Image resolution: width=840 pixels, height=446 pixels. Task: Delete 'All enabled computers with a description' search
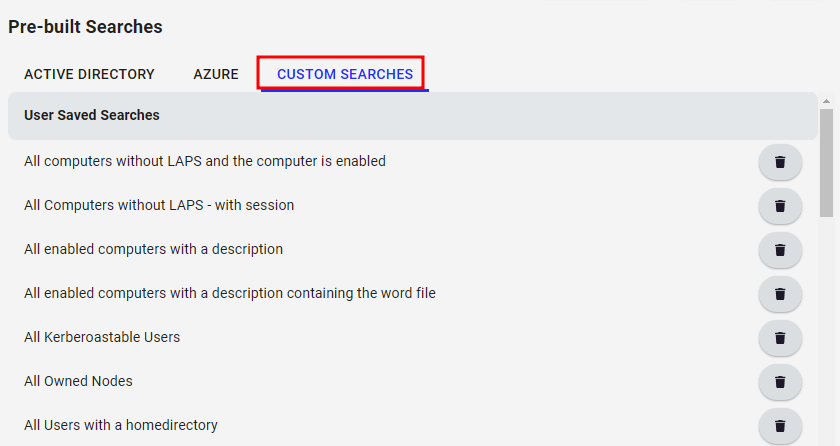pos(780,250)
